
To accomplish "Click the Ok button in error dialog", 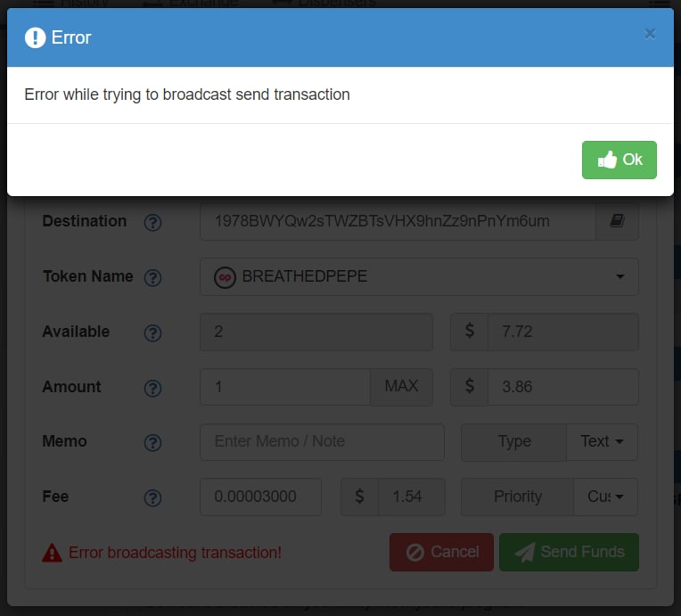I will pos(619,160).
